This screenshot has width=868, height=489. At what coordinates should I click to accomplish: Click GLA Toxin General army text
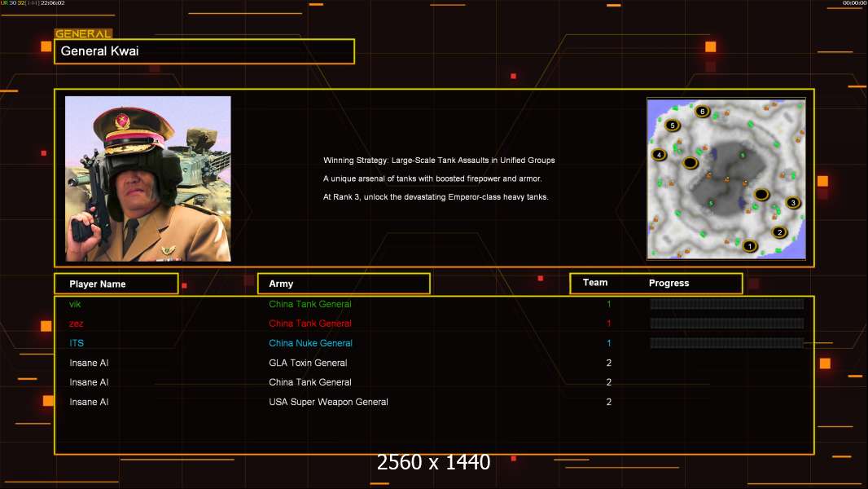308,363
